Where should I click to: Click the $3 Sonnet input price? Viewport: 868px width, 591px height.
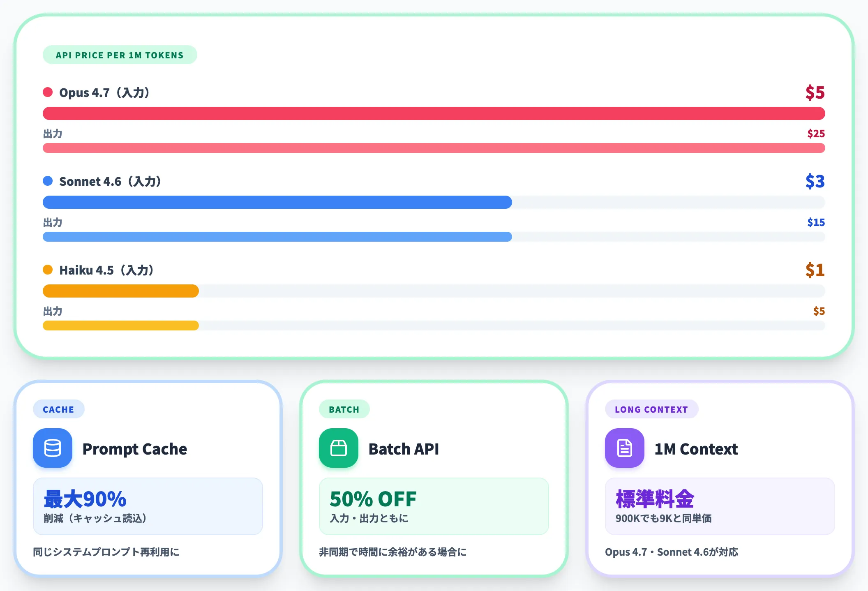(x=815, y=181)
